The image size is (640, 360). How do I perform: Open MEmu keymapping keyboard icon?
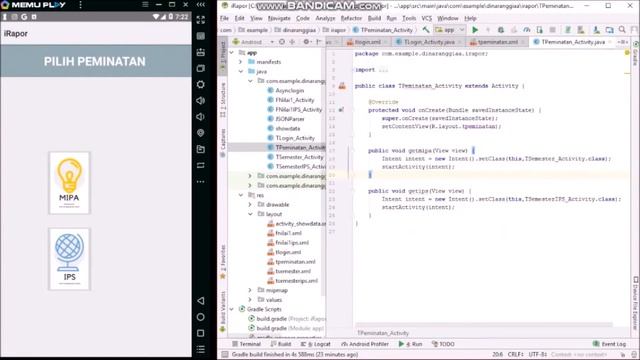coord(200,36)
